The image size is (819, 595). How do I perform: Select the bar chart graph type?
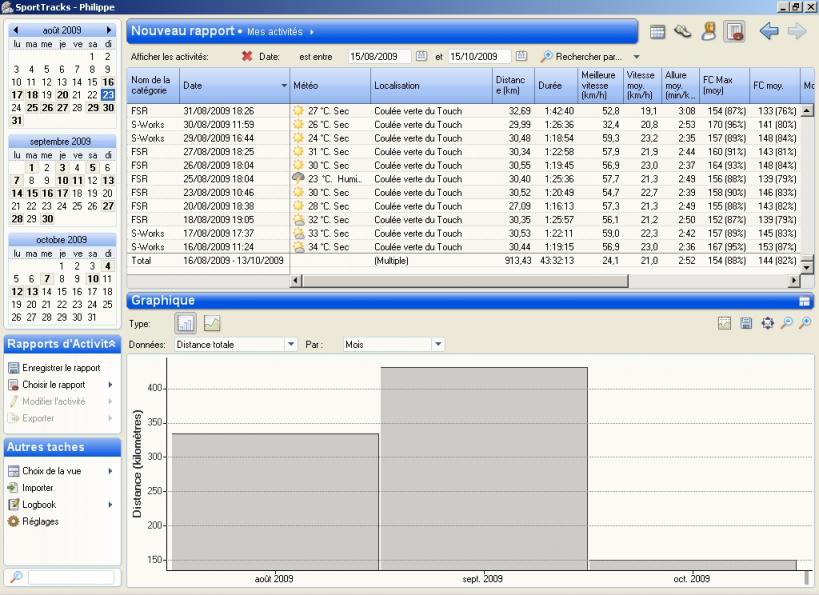tap(186, 323)
